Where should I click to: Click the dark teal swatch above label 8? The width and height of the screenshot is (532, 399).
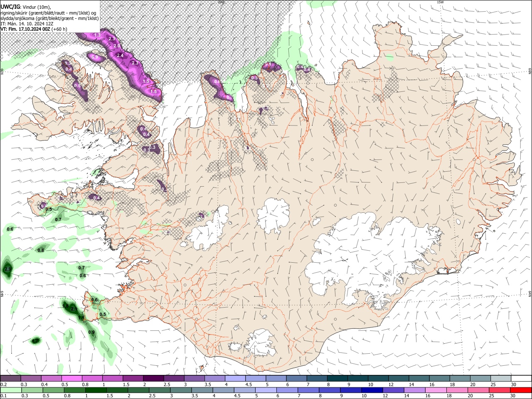click(x=337, y=379)
